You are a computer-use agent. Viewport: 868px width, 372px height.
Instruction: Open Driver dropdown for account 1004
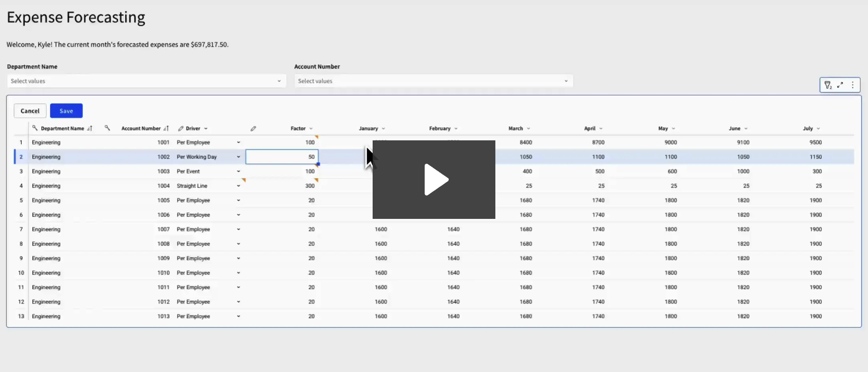click(x=239, y=186)
